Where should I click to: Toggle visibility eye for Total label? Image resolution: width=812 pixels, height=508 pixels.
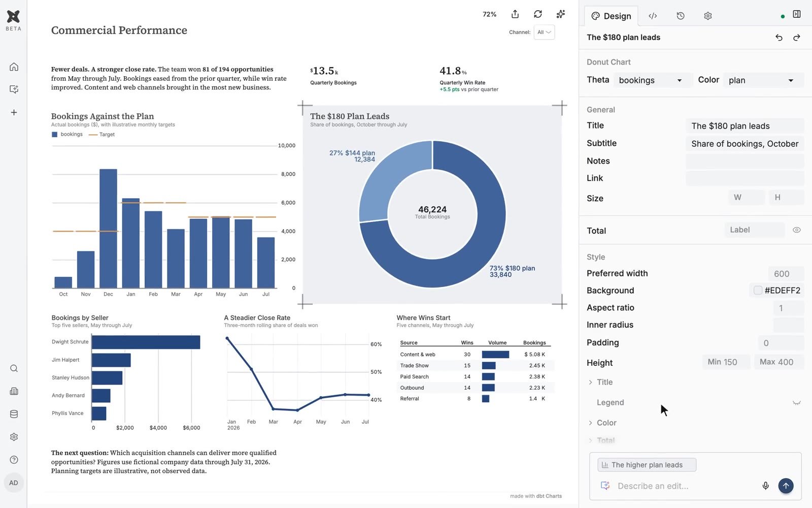coord(797,230)
